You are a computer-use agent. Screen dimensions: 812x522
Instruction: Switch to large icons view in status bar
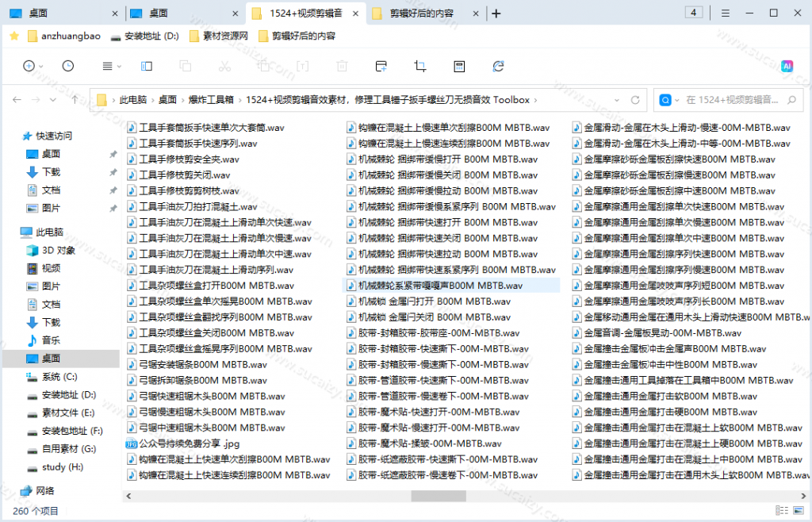tap(799, 511)
